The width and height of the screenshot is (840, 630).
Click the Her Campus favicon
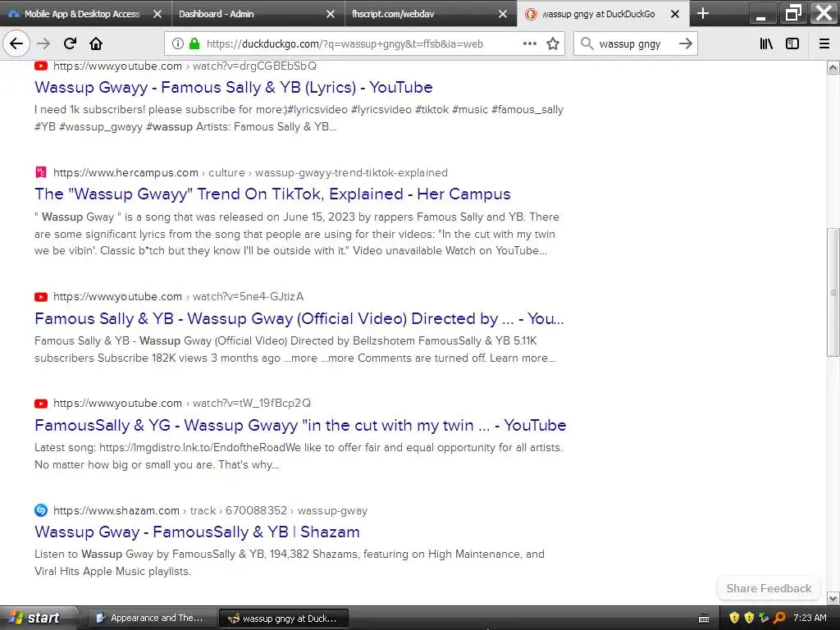(x=41, y=172)
